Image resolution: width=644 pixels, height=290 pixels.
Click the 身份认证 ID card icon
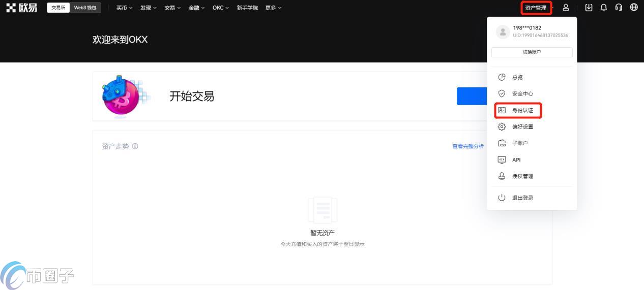click(502, 110)
